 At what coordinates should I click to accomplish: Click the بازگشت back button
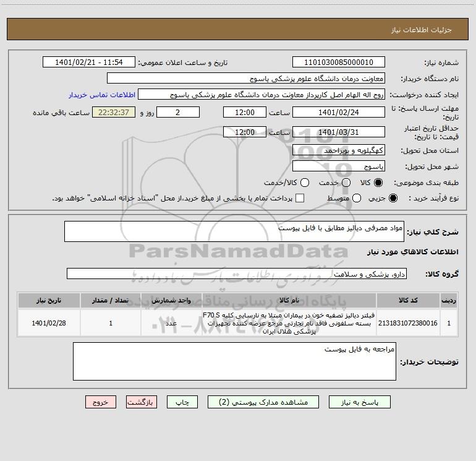pos(142,402)
